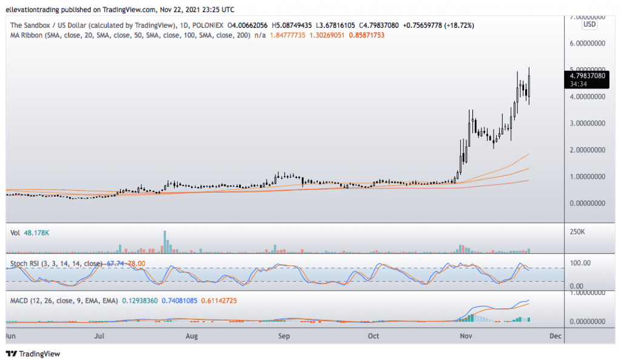This screenshot has width=621, height=364.
Task: Click the Stoch RSI value 78.00
Action: pos(136,263)
